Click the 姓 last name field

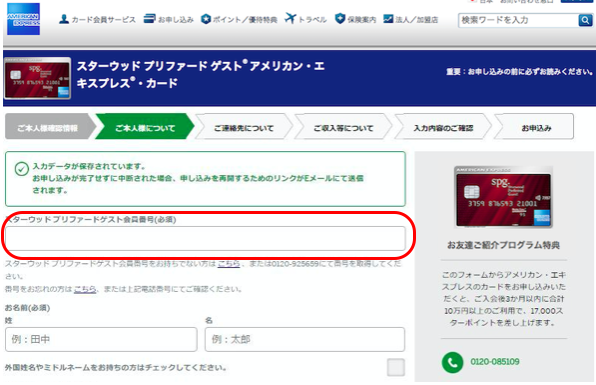click(x=101, y=339)
